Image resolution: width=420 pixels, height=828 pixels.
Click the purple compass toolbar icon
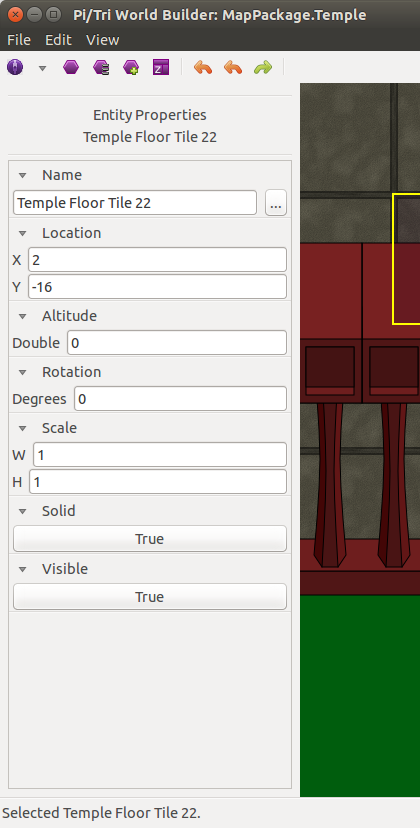coord(15,68)
